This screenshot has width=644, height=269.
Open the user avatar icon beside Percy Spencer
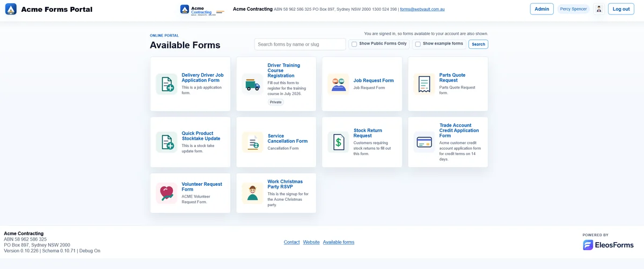(599, 9)
